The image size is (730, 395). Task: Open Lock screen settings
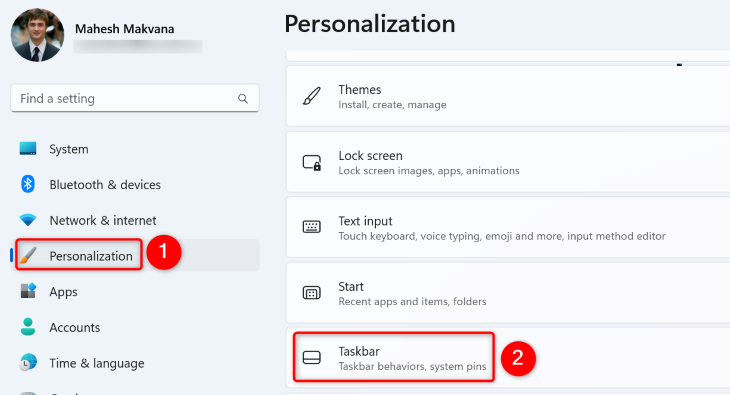508,162
